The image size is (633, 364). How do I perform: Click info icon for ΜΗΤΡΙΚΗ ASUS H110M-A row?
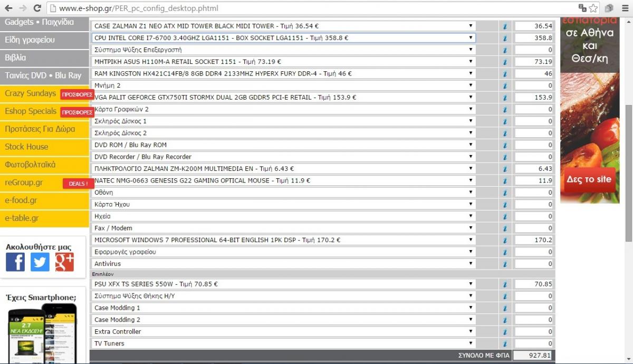(505, 62)
